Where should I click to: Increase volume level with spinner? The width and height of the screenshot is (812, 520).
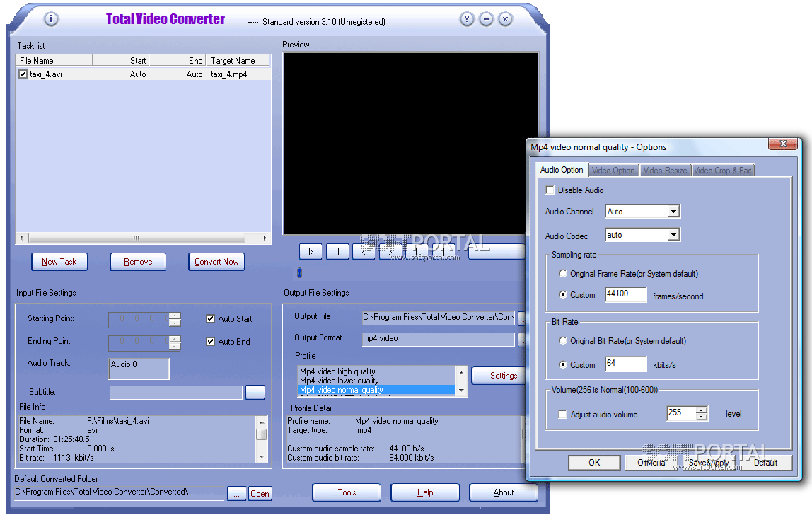click(701, 410)
